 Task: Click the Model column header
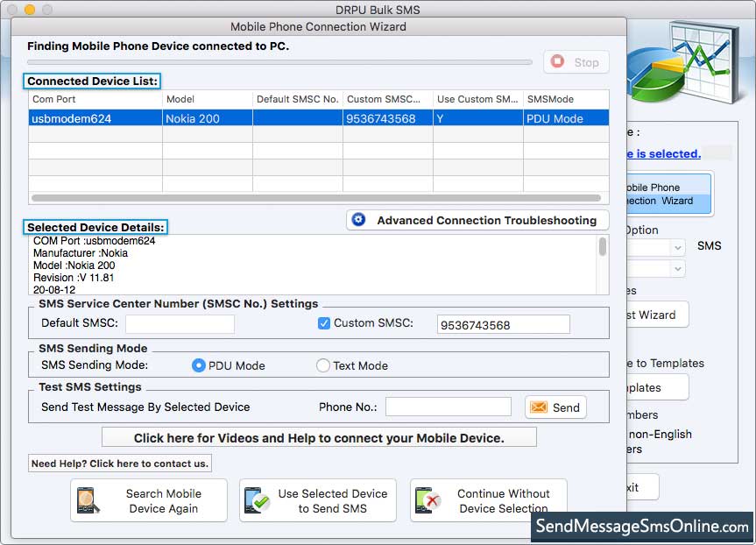click(x=208, y=99)
